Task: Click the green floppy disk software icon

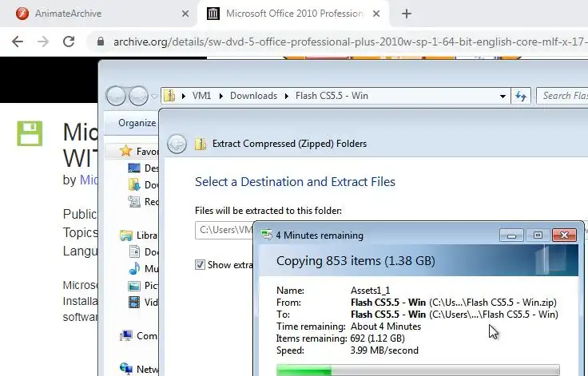Action: tap(30, 133)
